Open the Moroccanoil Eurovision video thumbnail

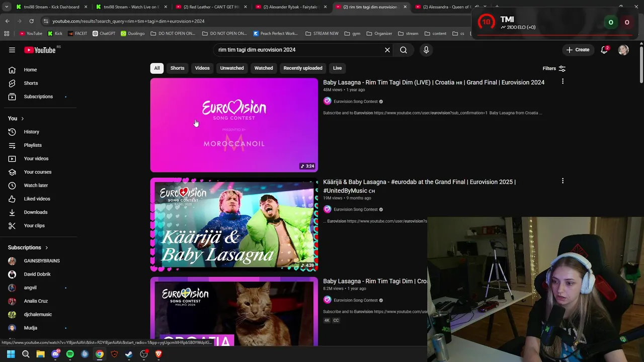[x=234, y=125]
